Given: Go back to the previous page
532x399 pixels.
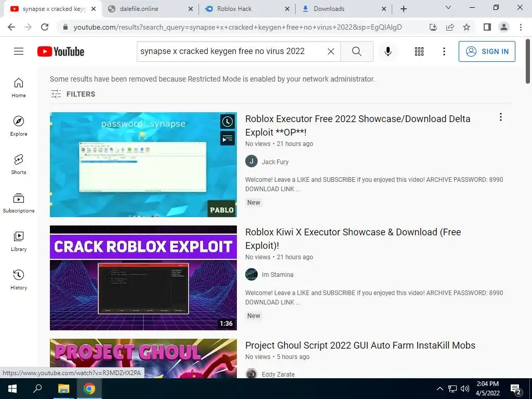Looking at the screenshot, I should point(11,27).
